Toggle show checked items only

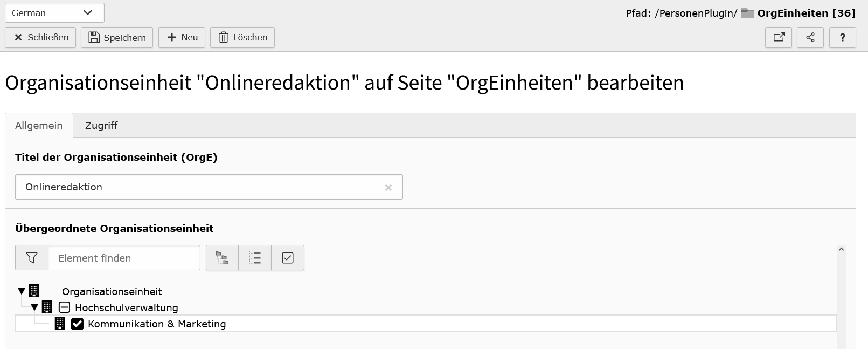pos(288,258)
